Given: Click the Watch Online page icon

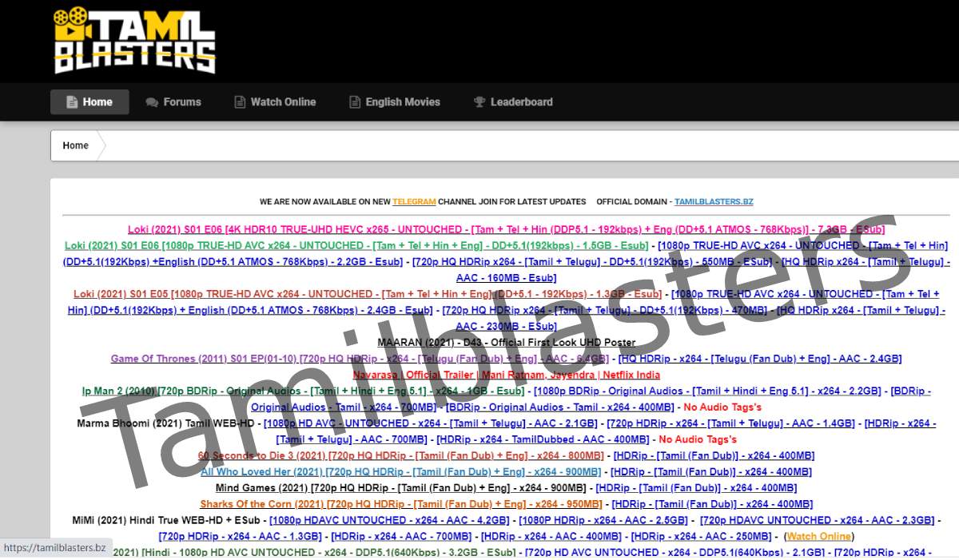Looking at the screenshot, I should [x=240, y=101].
